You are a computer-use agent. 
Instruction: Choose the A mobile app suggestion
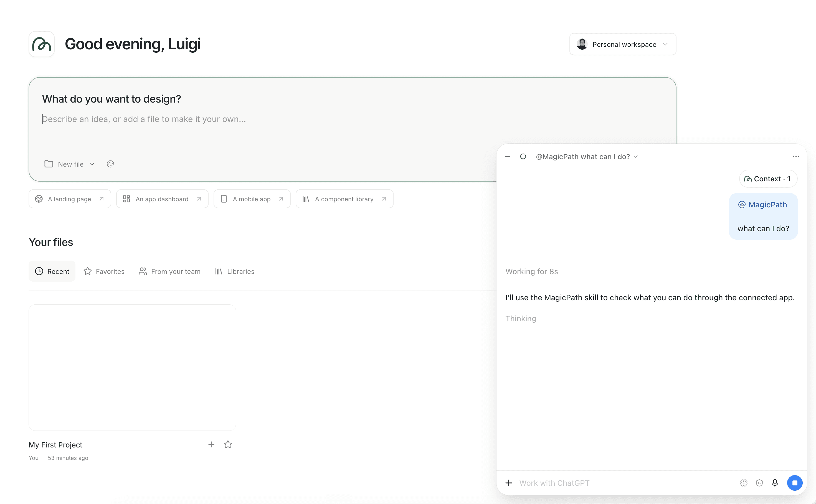[x=252, y=199]
